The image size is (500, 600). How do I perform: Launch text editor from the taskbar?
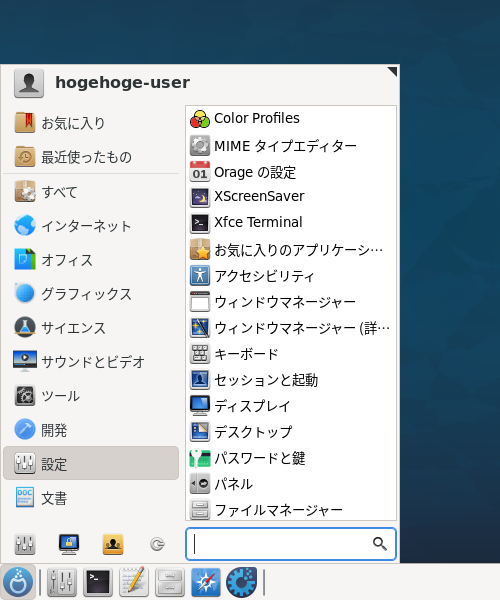(134, 582)
